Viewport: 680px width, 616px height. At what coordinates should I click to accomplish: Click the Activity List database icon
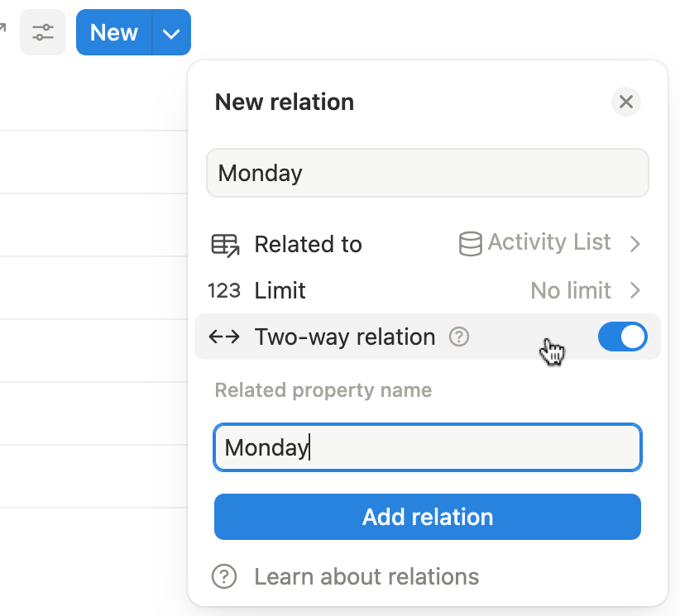(x=471, y=244)
